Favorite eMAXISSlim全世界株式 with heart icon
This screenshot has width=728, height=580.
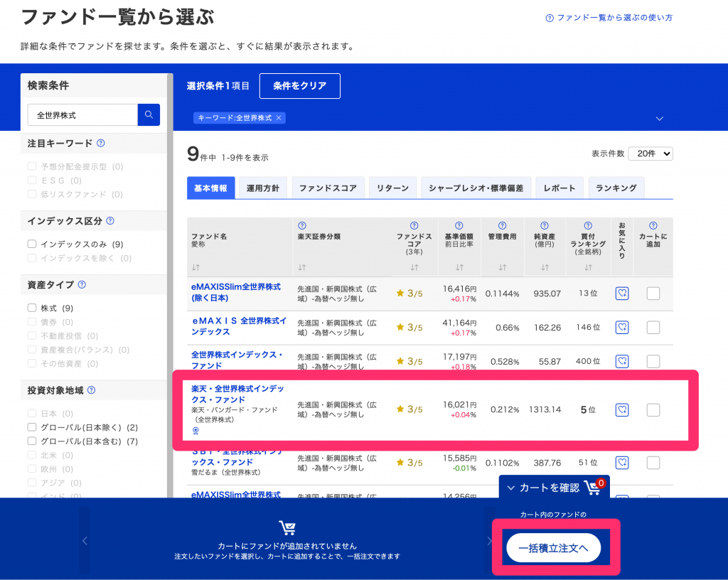tap(622, 294)
